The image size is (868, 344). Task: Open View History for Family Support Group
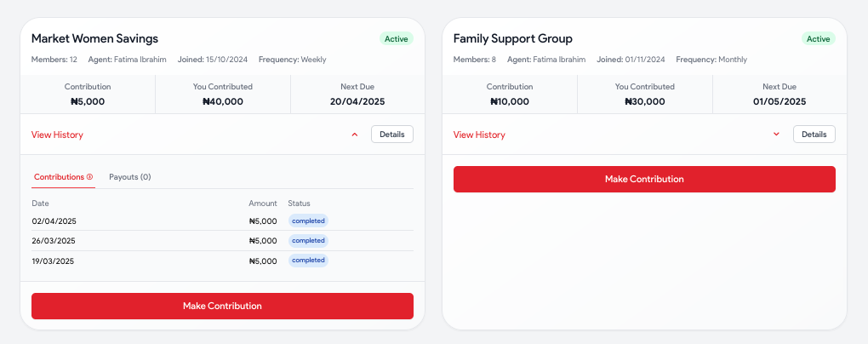pos(479,135)
